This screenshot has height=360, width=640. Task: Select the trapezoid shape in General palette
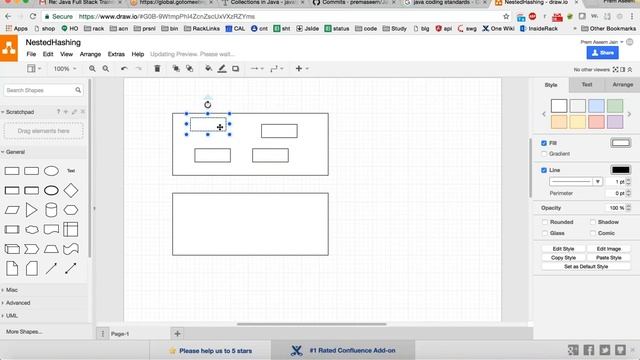click(51, 249)
